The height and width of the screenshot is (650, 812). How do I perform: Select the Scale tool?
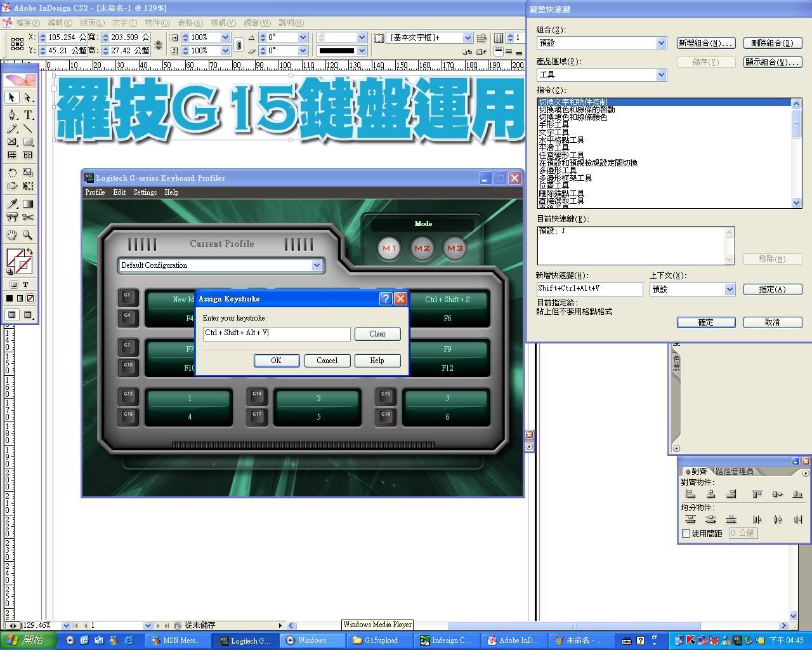(28, 173)
